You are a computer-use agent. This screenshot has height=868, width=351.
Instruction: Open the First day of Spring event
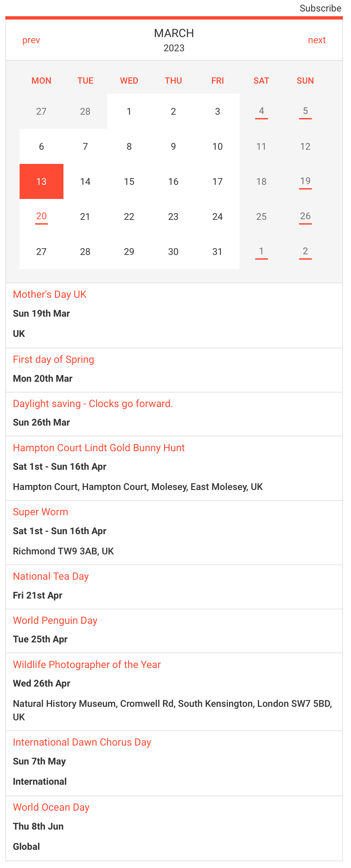[x=53, y=359]
